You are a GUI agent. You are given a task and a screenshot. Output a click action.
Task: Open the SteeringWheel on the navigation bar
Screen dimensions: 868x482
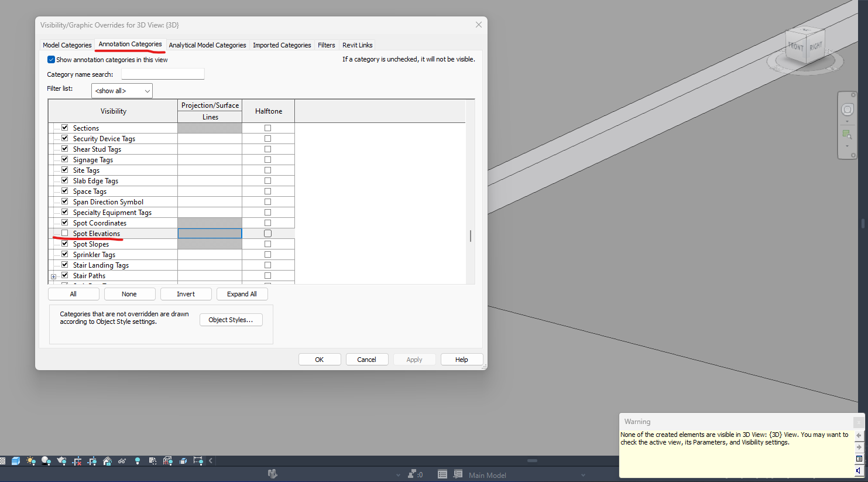point(847,109)
